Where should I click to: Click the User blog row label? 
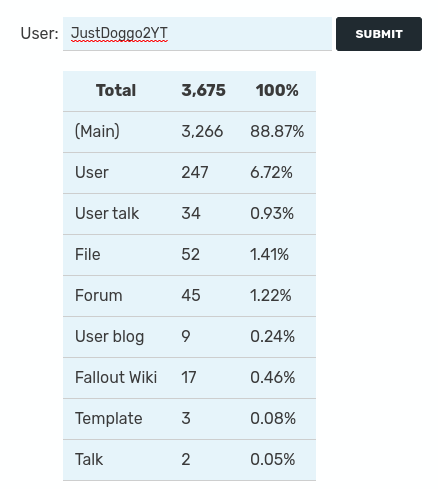tap(109, 336)
